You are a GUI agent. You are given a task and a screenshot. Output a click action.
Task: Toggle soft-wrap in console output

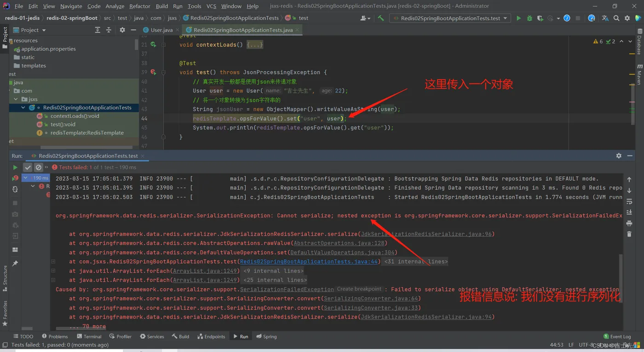click(x=629, y=202)
